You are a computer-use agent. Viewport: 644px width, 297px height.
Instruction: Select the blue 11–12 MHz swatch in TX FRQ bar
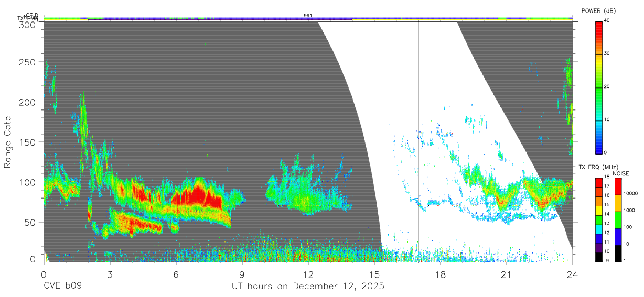pos(599,238)
